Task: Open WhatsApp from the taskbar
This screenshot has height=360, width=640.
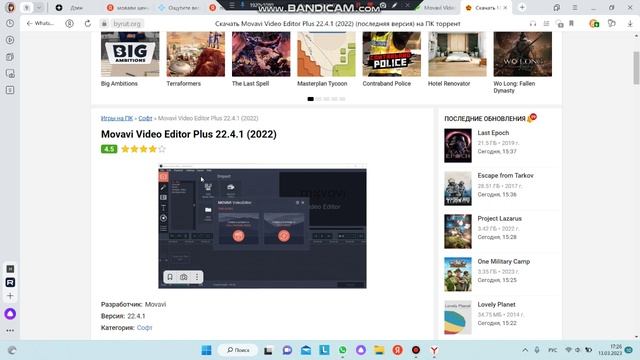Action: pyautogui.click(x=342, y=350)
